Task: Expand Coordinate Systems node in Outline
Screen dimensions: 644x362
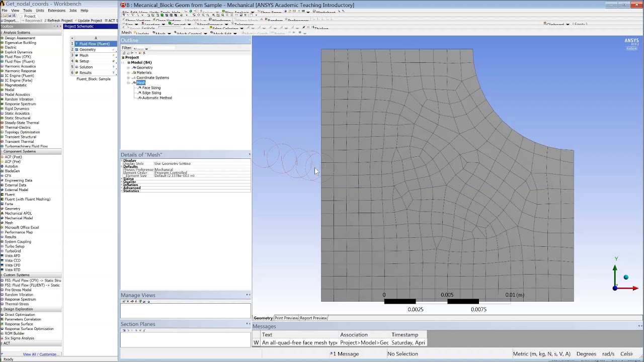Action: [128, 77]
